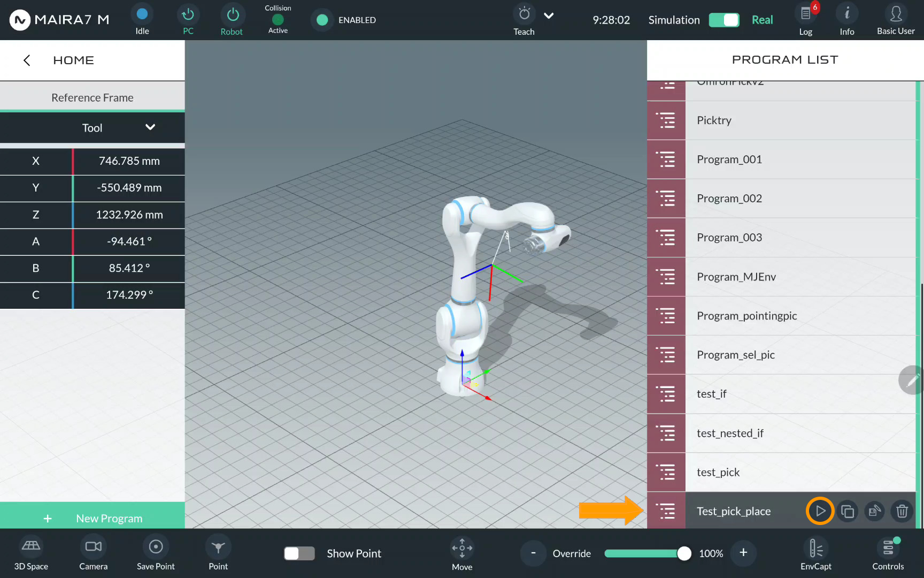Select the Picktry program
The height and width of the screenshot is (578, 924).
(800, 120)
